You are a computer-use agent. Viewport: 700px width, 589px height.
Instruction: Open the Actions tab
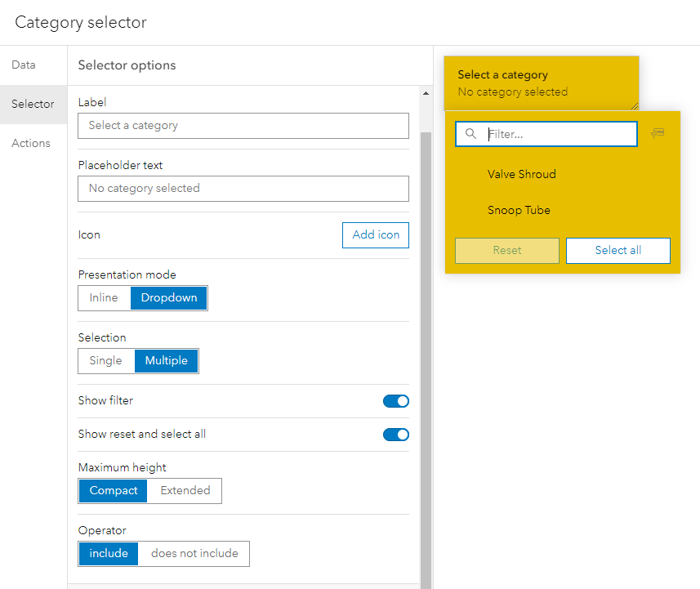(33, 143)
